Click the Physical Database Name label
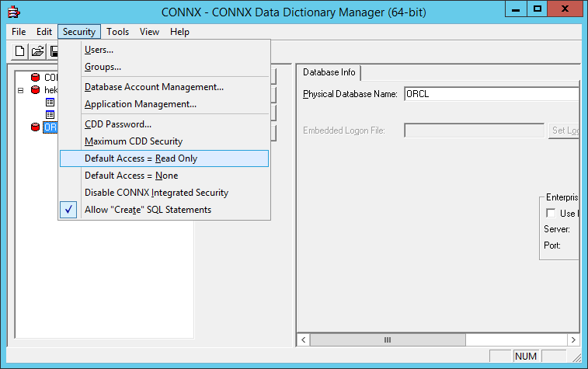Image resolution: width=588 pixels, height=369 pixels. click(x=350, y=94)
